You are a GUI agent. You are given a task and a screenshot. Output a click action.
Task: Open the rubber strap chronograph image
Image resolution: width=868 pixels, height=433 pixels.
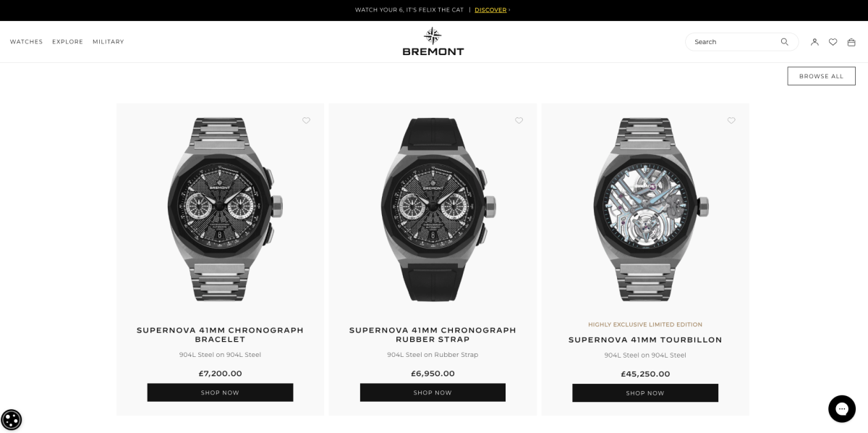tap(433, 210)
